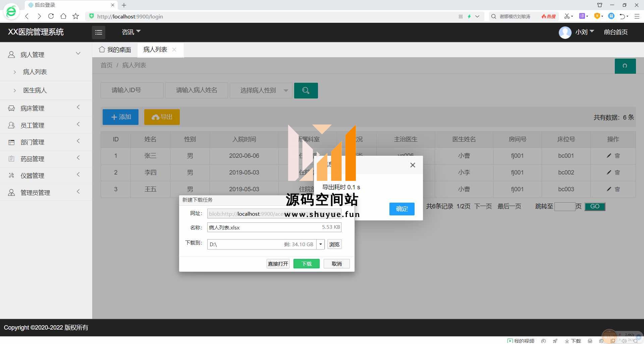Focus the 请输入ID号 input field

pos(132,90)
